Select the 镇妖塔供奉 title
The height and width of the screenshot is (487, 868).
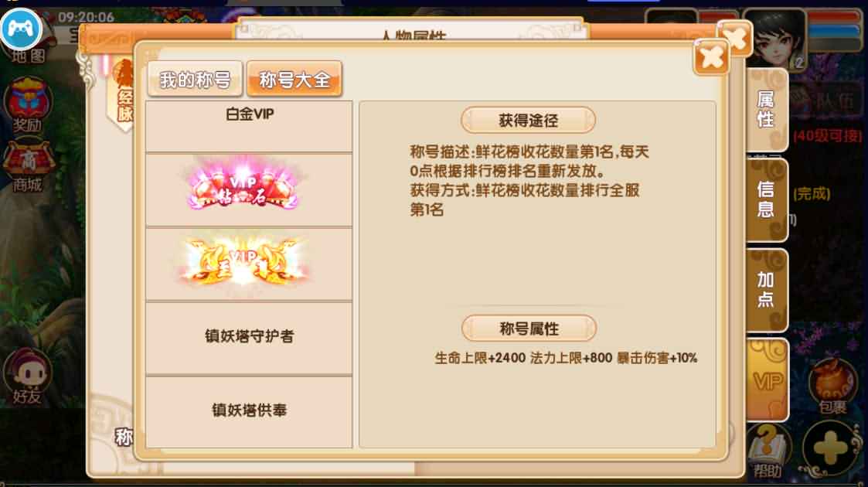click(x=249, y=411)
